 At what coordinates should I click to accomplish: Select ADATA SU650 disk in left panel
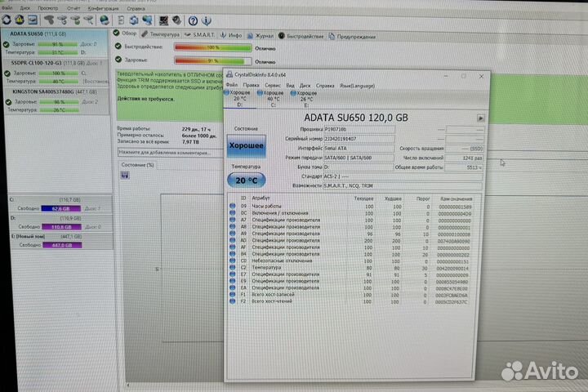tap(55, 42)
